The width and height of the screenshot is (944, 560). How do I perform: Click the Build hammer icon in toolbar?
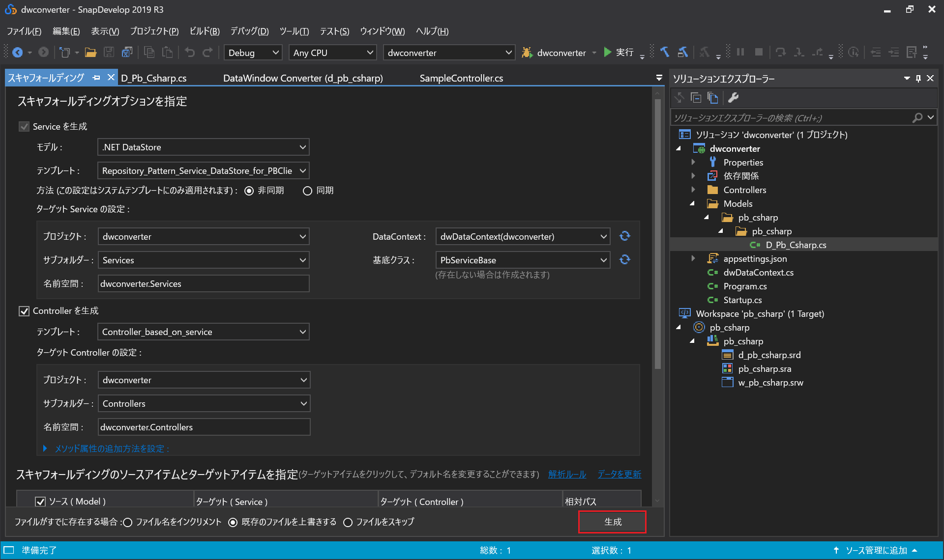coord(665,52)
